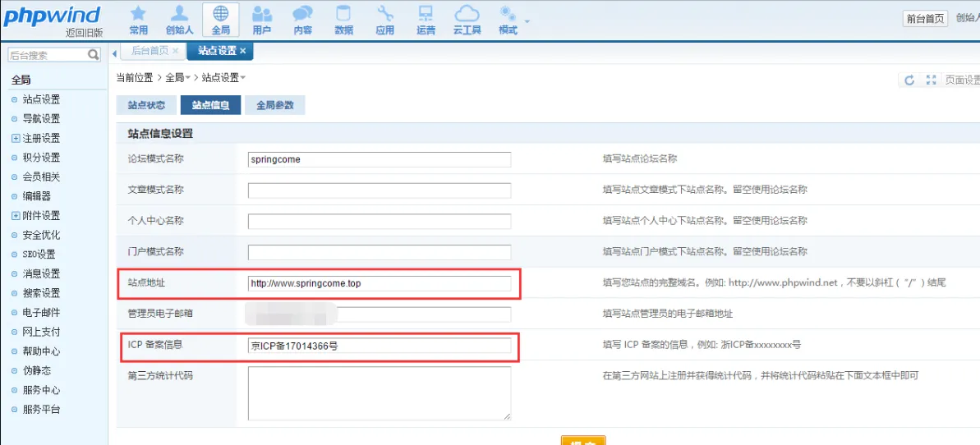The image size is (980, 445).
Task: Open 电子邮件 in the sidebar
Action: [41, 313]
